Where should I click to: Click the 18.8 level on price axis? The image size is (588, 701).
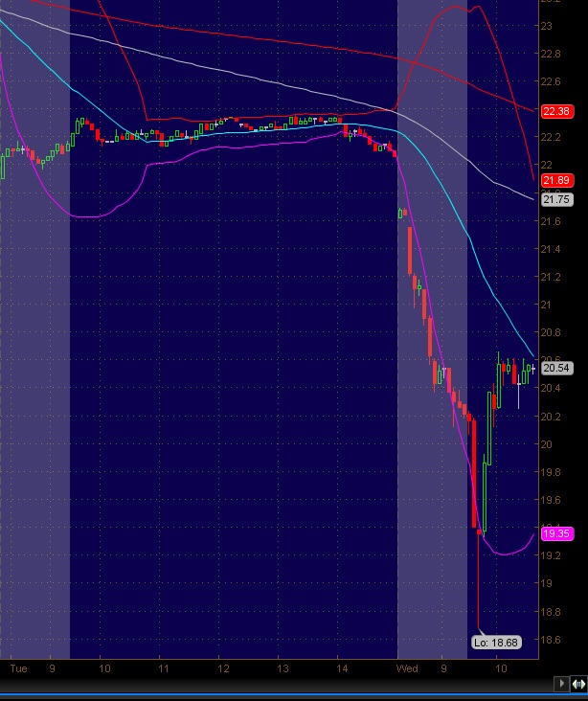point(552,611)
